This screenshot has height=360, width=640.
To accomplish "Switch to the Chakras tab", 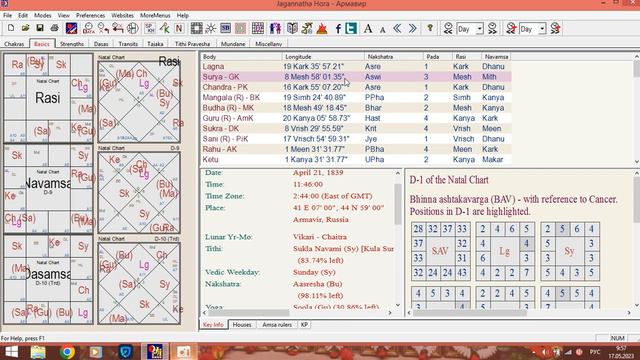I will click(x=14, y=44).
